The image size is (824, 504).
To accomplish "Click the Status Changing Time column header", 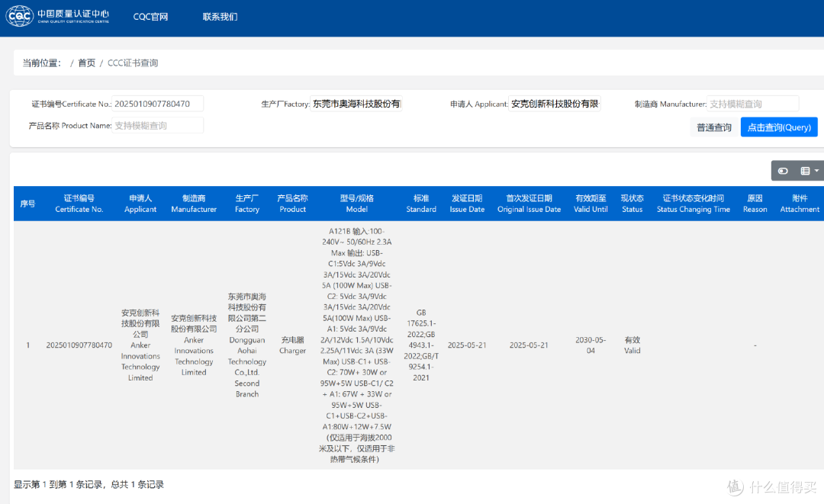I will tap(693, 204).
